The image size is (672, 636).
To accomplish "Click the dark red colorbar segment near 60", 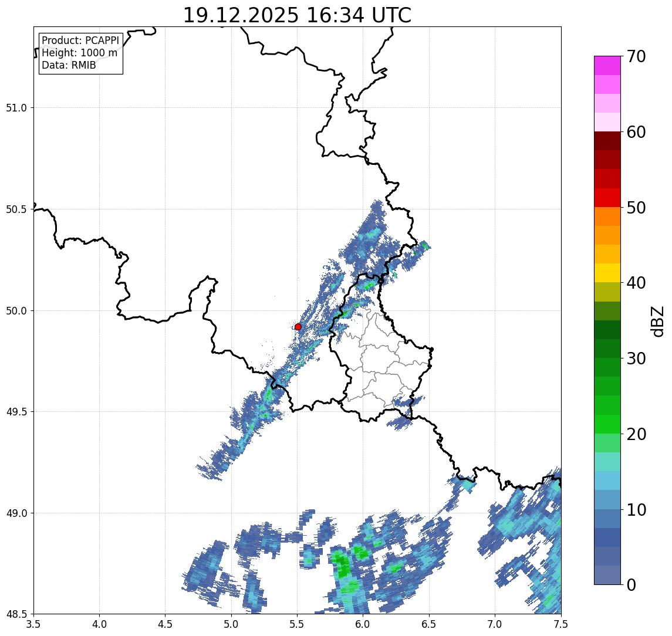I will pos(607,141).
